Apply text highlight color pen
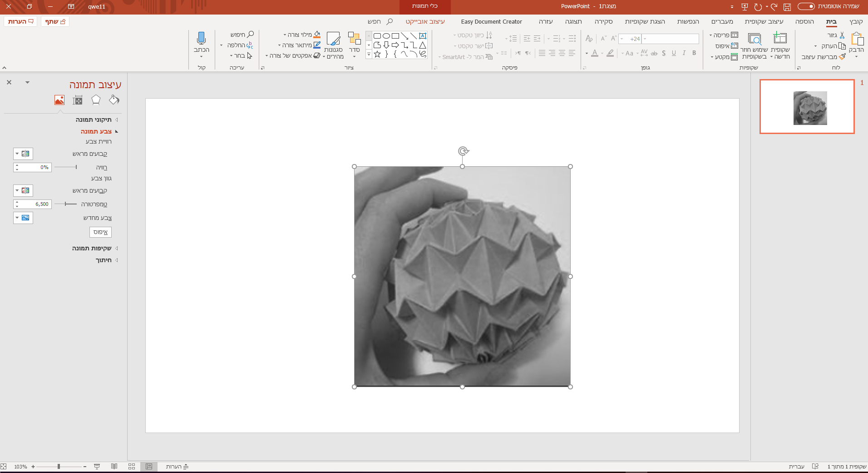 610,53
